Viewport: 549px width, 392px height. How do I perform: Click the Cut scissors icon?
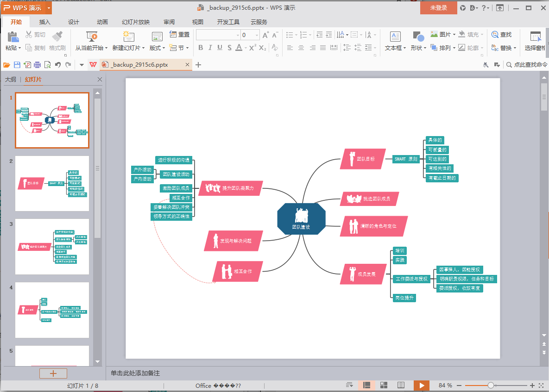pos(29,34)
